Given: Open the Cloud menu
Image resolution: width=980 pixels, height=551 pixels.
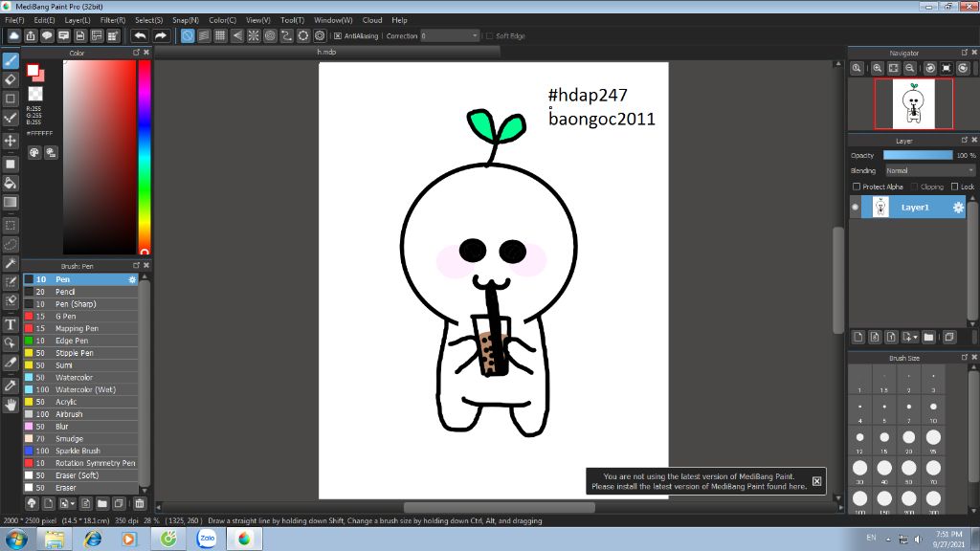Looking at the screenshot, I should [x=372, y=20].
